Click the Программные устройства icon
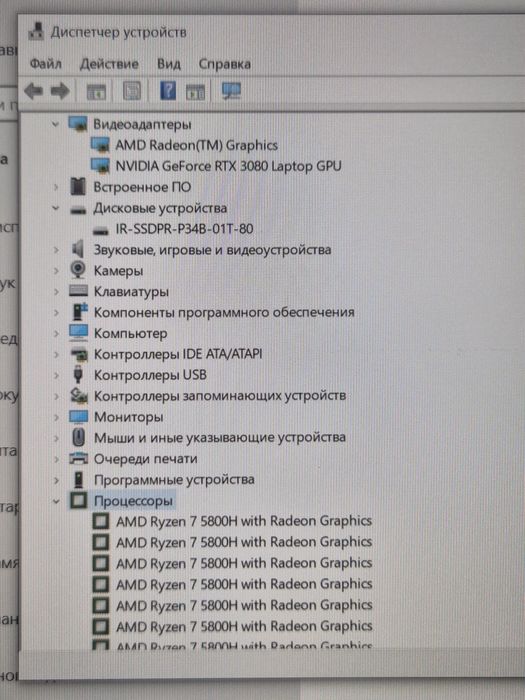The height and width of the screenshot is (700, 525). 79,479
